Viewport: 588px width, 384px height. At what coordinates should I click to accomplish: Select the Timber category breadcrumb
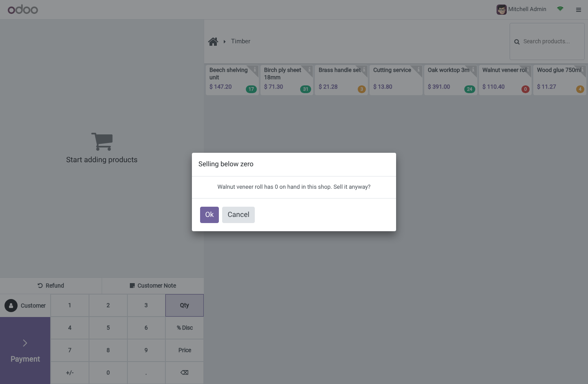point(241,41)
